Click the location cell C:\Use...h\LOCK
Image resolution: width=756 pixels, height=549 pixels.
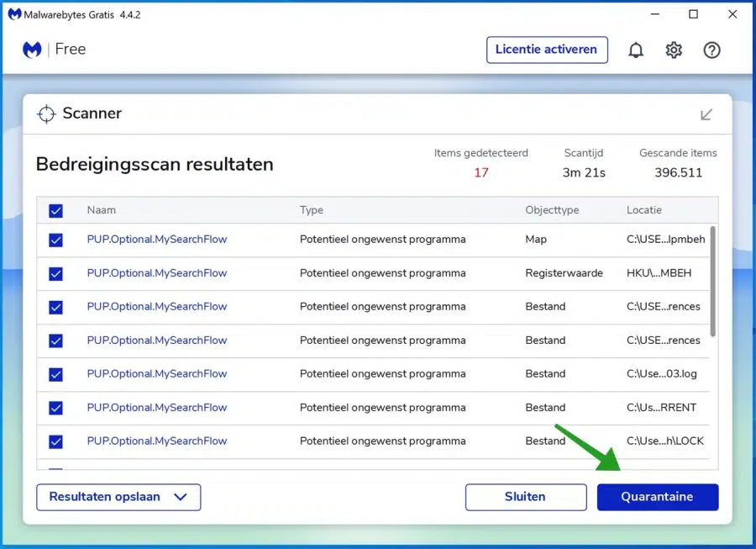click(665, 441)
